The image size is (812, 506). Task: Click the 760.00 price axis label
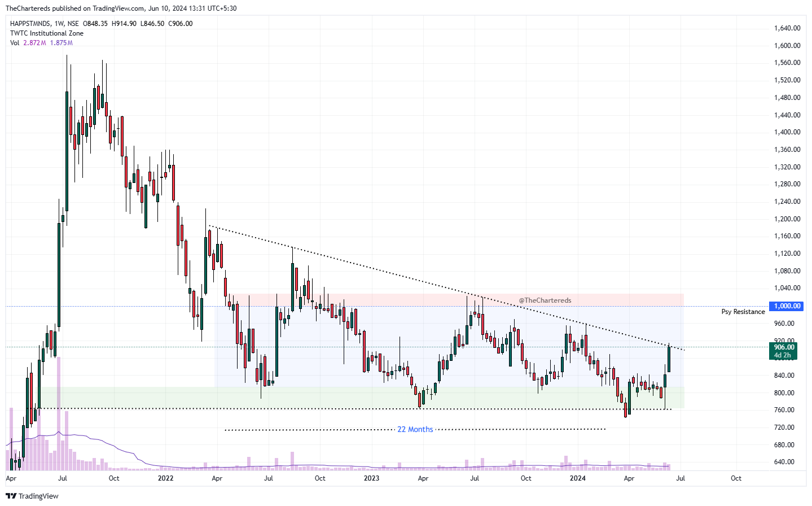tap(784, 410)
